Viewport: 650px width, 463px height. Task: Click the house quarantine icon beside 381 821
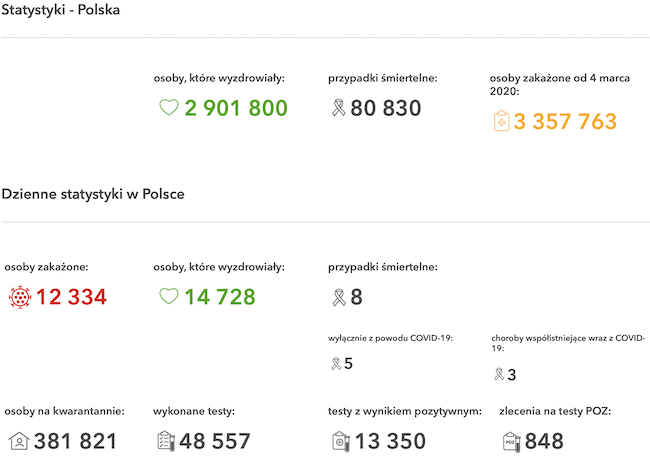click(x=19, y=441)
